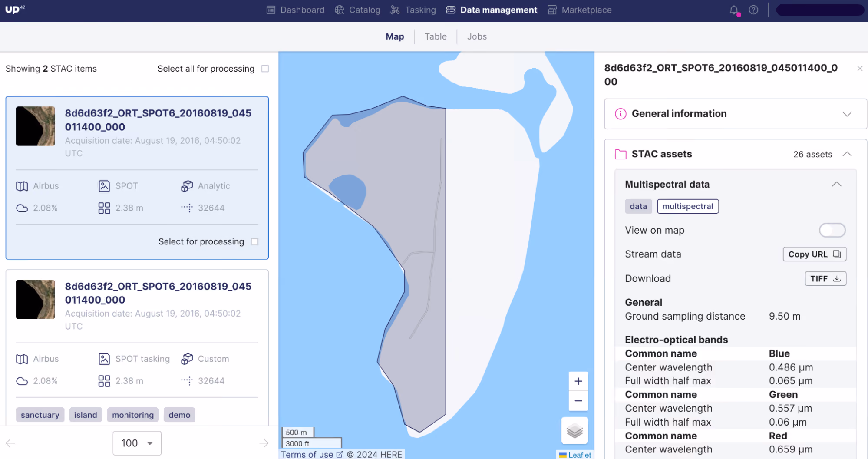
Task: Click the Dashboard icon in top navigation
Action: (x=271, y=10)
